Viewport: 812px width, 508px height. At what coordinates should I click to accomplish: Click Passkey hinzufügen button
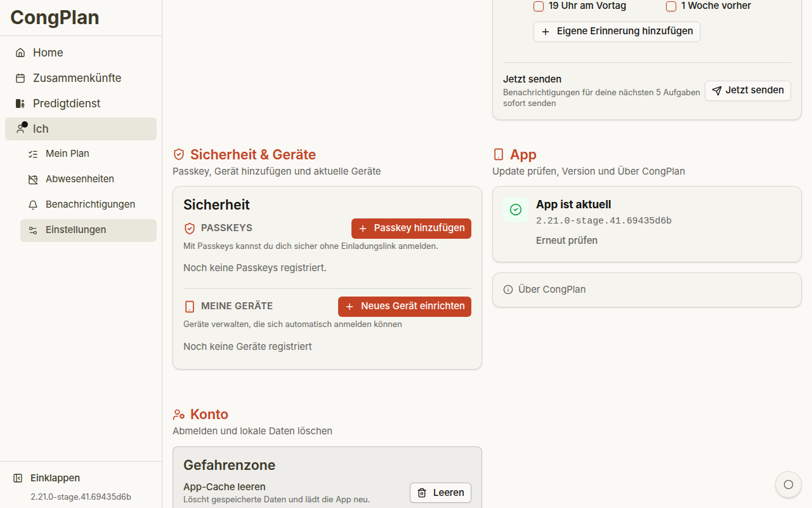click(x=411, y=229)
